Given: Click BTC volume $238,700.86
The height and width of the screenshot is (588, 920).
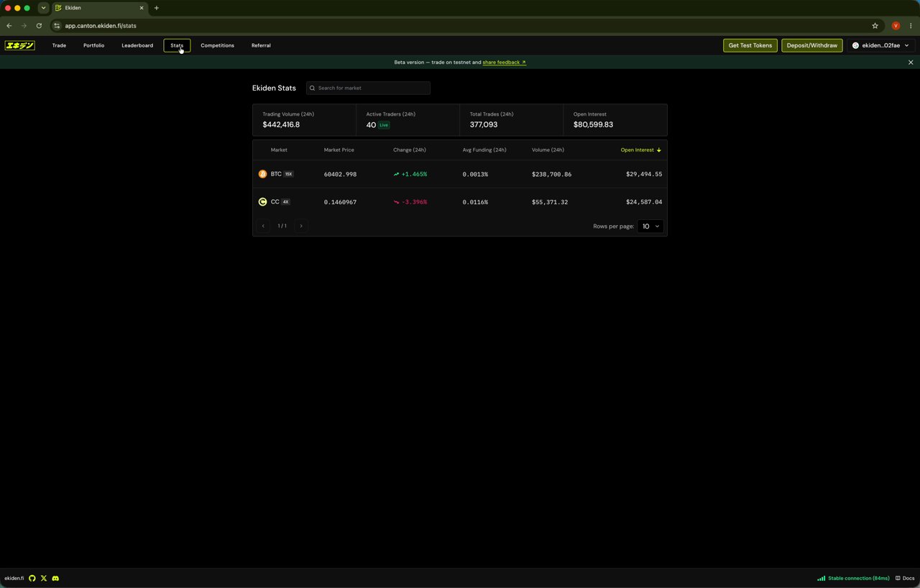Looking at the screenshot, I should [551, 175].
